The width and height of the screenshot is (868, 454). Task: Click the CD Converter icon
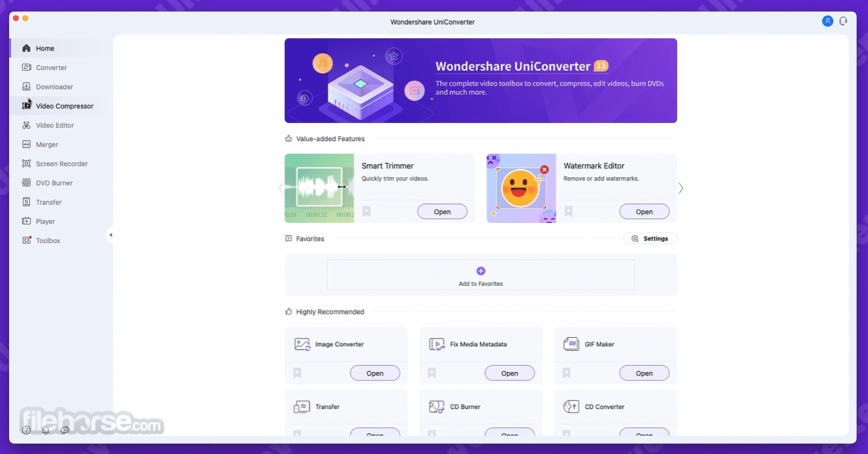click(571, 407)
